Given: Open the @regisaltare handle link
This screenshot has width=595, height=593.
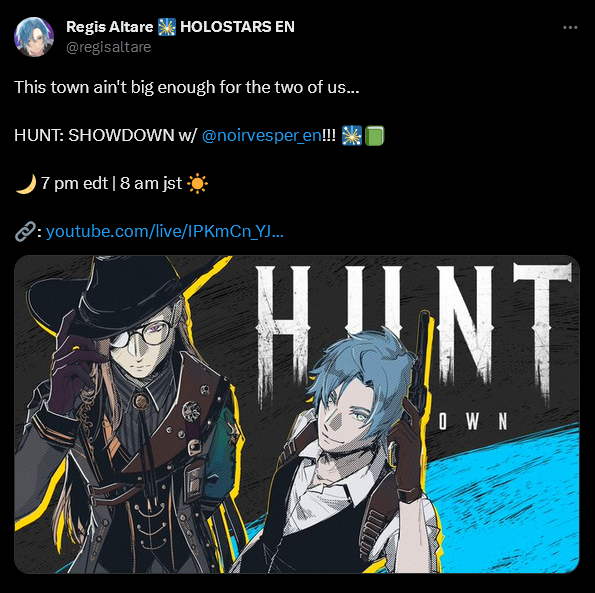Looking at the screenshot, I should click(x=109, y=47).
